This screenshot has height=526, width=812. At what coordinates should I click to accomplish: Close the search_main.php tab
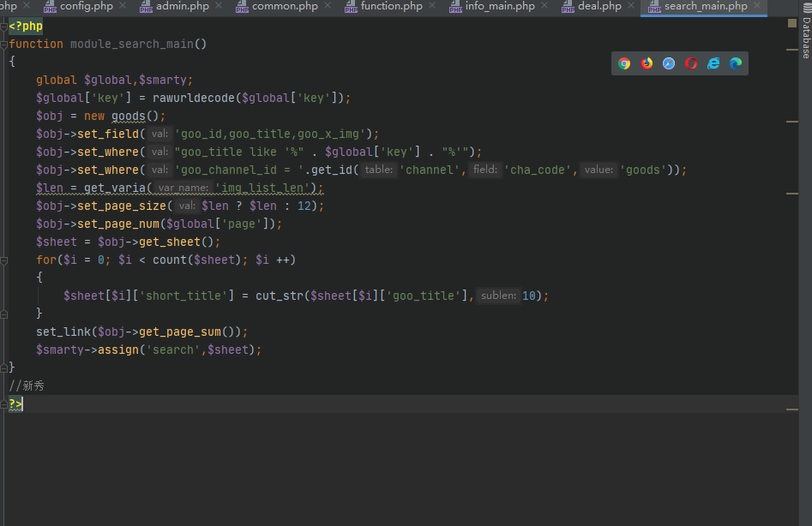(x=757, y=5)
